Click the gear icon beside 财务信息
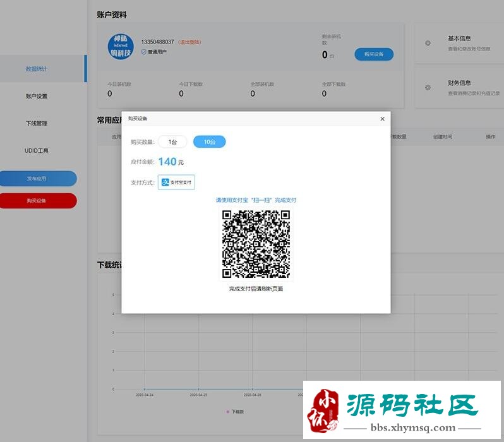Screen dimensions: 504x442 click(428, 87)
